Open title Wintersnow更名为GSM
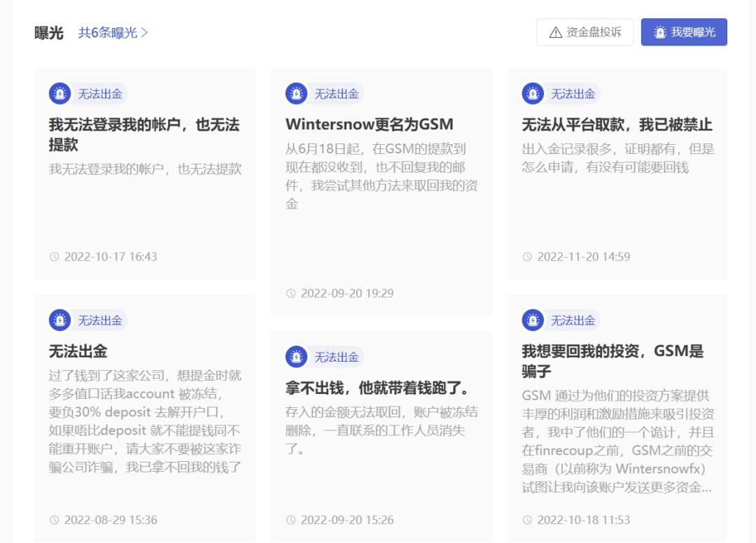 click(x=370, y=125)
